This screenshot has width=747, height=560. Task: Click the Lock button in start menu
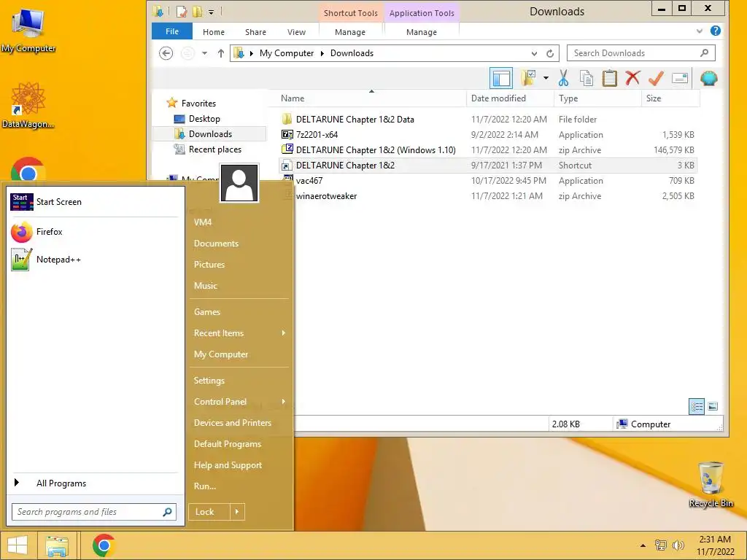point(209,512)
